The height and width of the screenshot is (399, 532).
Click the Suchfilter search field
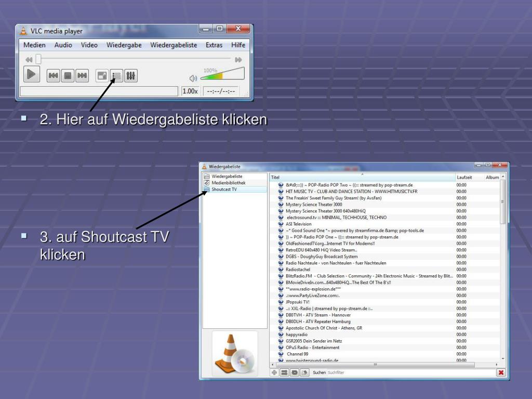coord(411,373)
